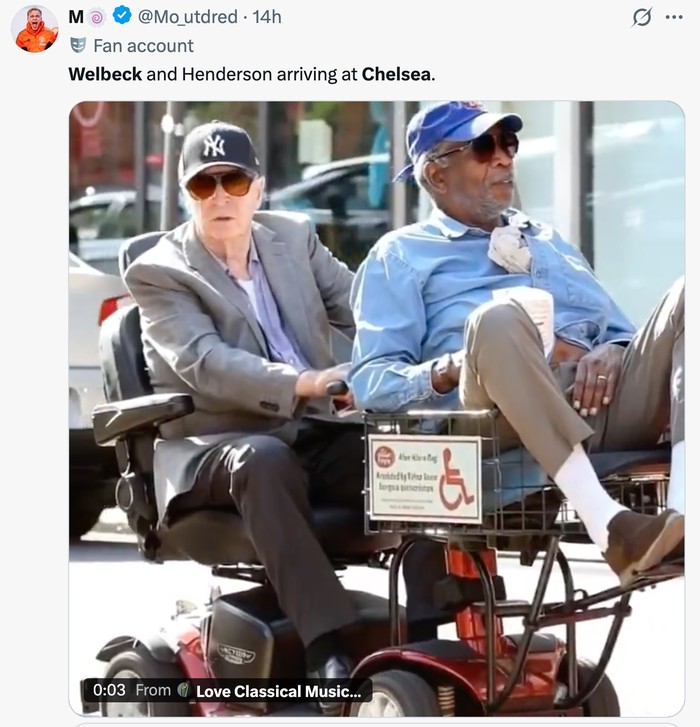Open the display name "M" profile link
Screen dimensions: 700x727
point(76,17)
